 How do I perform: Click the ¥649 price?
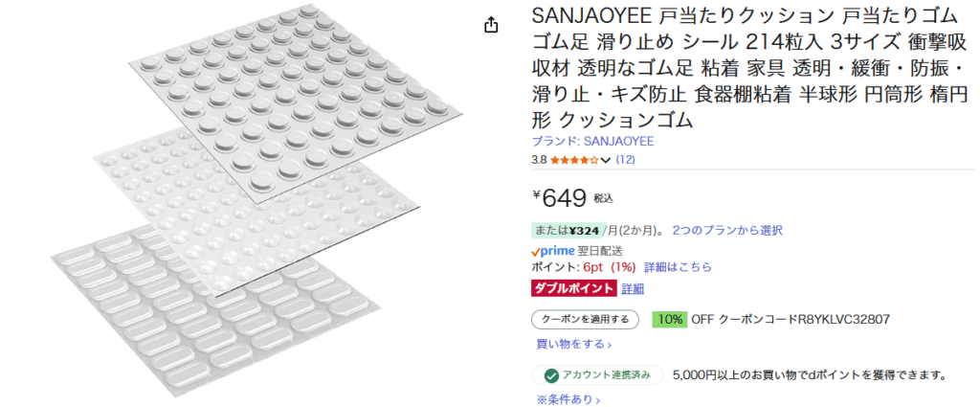(565, 197)
